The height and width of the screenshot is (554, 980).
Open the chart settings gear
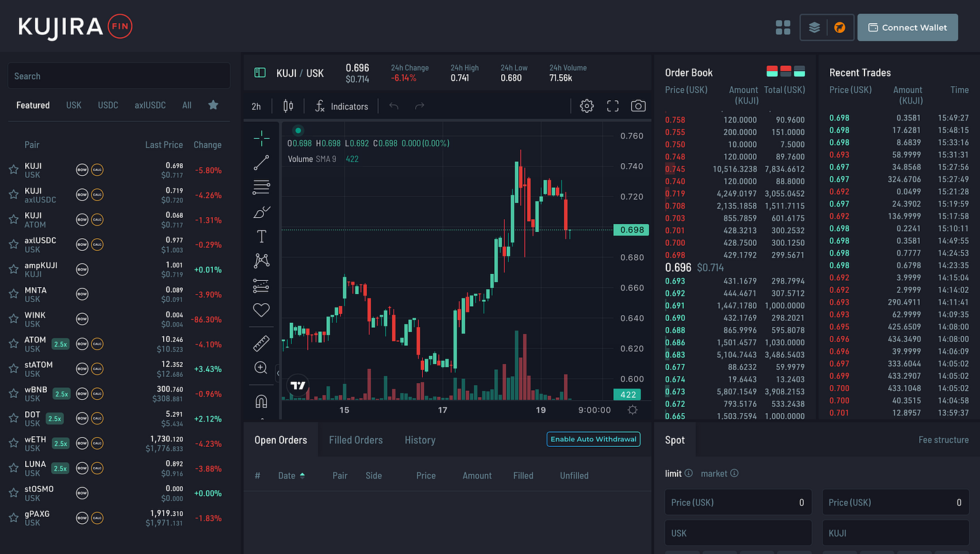point(587,105)
